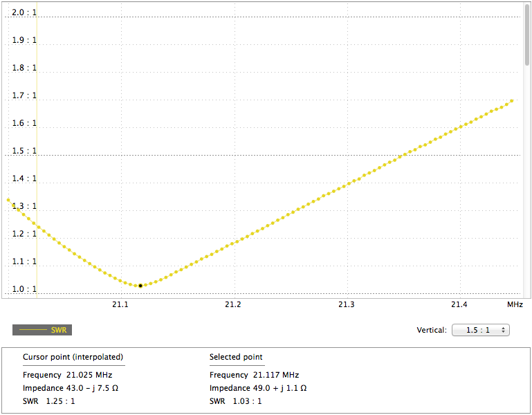
Task: Click the black selected point on the SWR curve
Action: [140, 286]
